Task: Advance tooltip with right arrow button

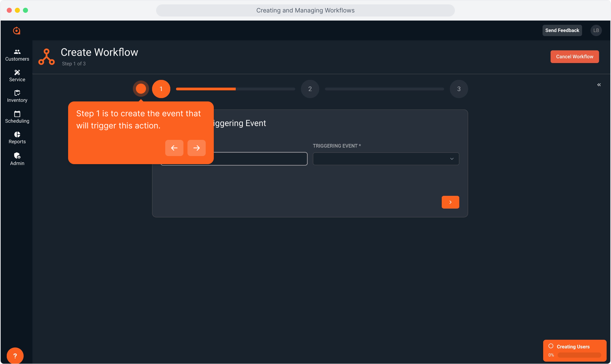Action: pos(197,148)
